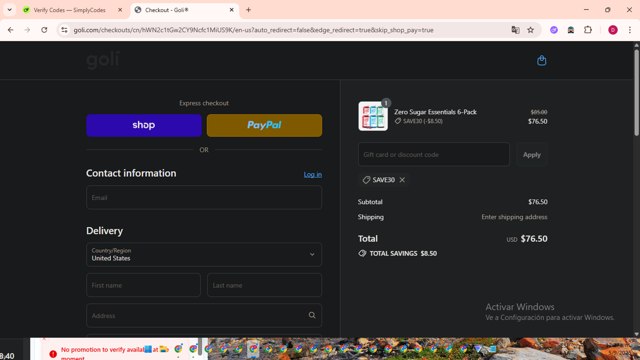
Task: Focus the Address field
Action: [204, 316]
